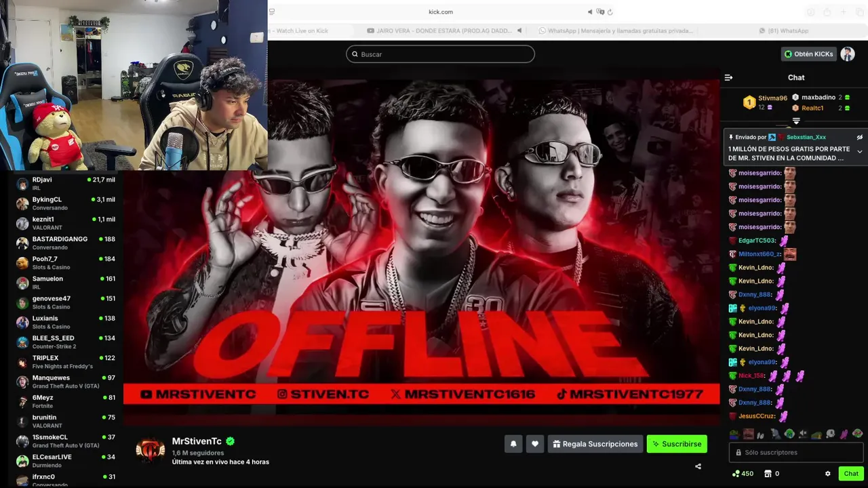Switch to the Watch Live on Kick tab
The width and height of the screenshot is (868, 488).
310,30
